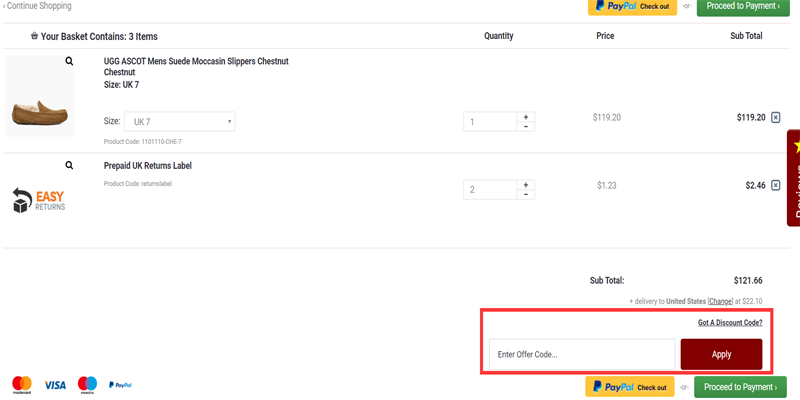This screenshot has width=800, height=400.
Task: Open the red Reviews side tab
Action: click(x=794, y=178)
